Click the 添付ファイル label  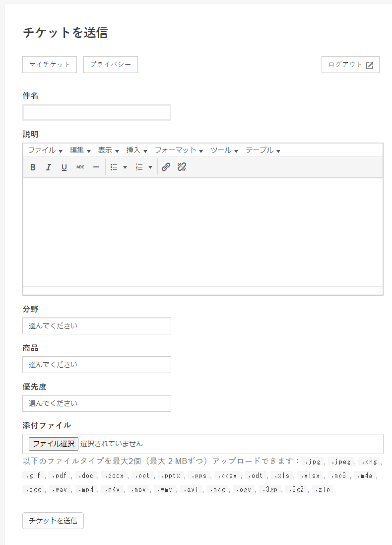pyautogui.click(x=47, y=425)
